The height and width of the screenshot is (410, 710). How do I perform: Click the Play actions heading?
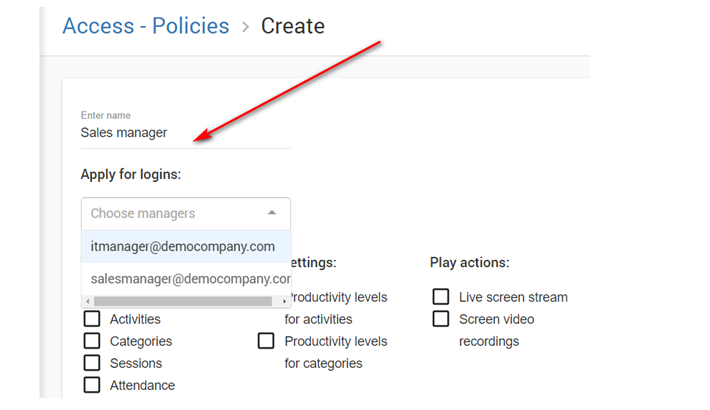click(469, 263)
